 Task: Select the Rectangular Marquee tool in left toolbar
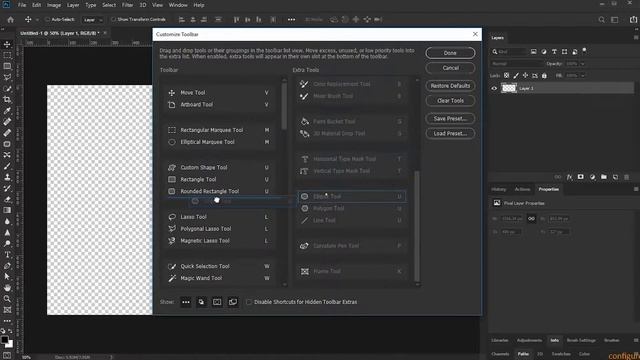(x=7, y=55)
